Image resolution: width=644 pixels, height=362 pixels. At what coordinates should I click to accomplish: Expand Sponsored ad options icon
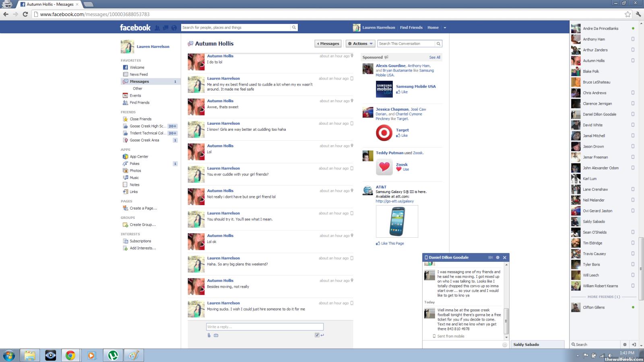click(386, 57)
